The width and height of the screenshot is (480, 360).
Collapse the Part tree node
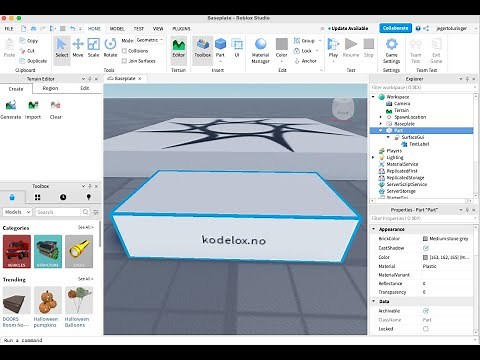tap(381, 130)
